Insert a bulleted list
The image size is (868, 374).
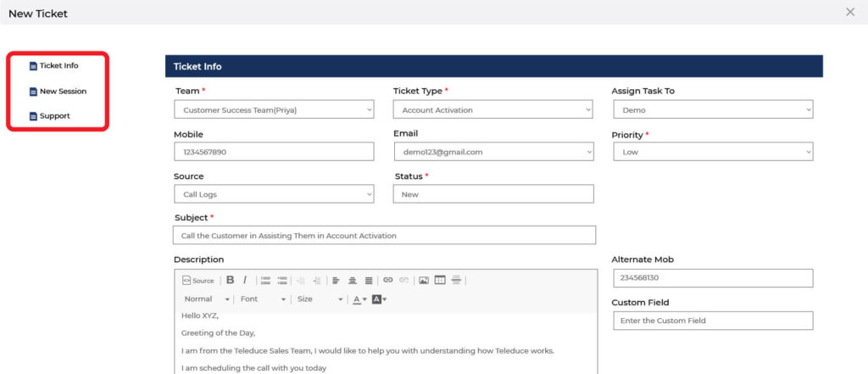(282, 281)
